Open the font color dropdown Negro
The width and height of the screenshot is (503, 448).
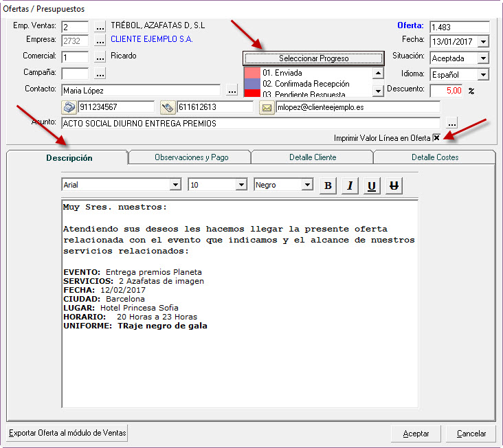click(307, 185)
